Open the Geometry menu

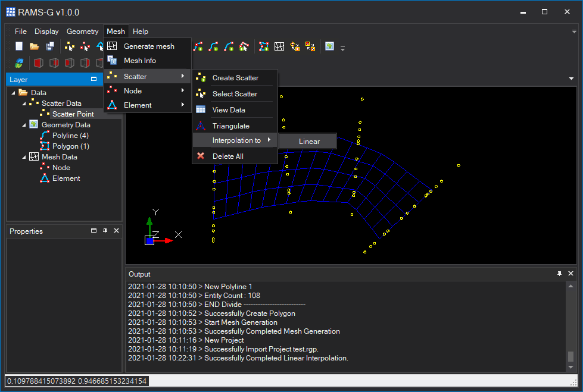tap(82, 32)
